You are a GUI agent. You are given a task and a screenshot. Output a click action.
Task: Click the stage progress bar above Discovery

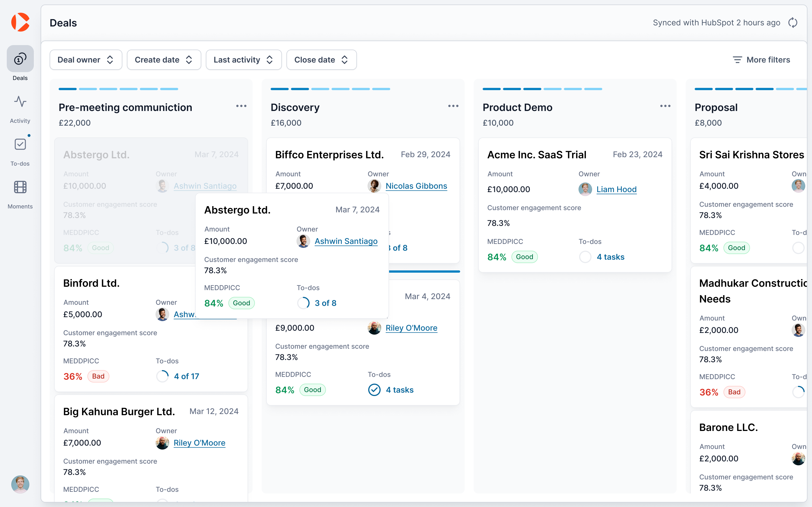pos(330,89)
